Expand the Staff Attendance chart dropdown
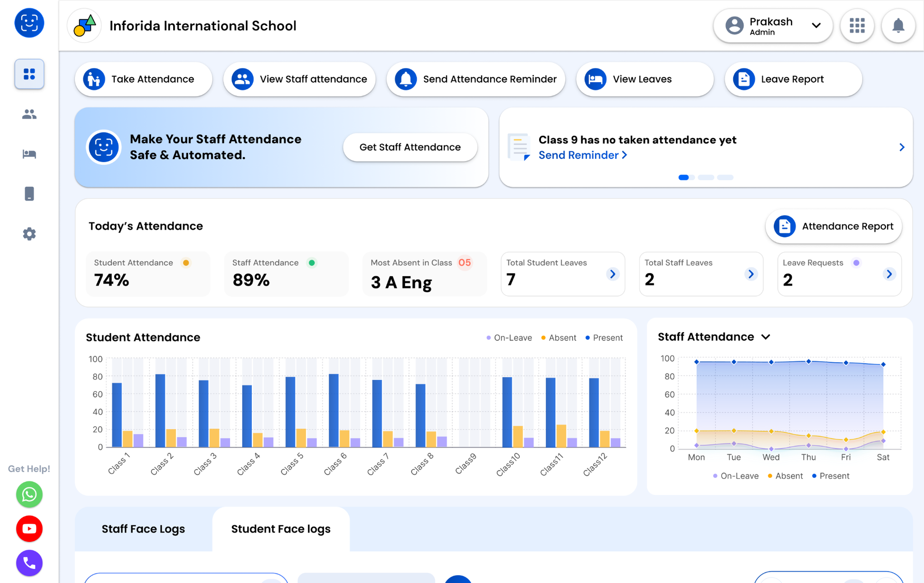Screen dimensions: 924x583 point(766,337)
